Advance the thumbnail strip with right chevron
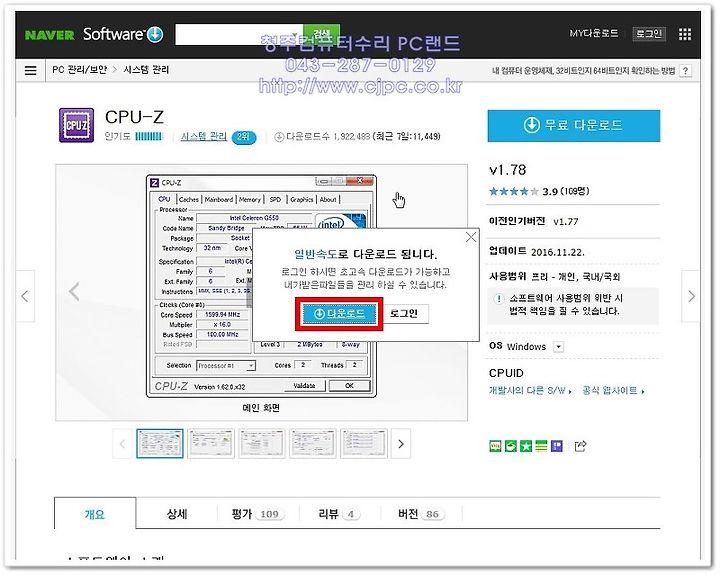 pyautogui.click(x=401, y=444)
